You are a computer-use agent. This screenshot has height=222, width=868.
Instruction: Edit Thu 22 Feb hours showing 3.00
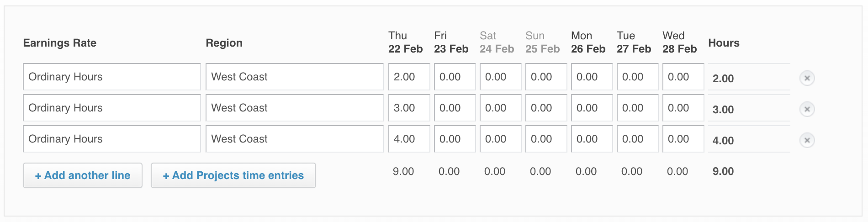click(409, 108)
